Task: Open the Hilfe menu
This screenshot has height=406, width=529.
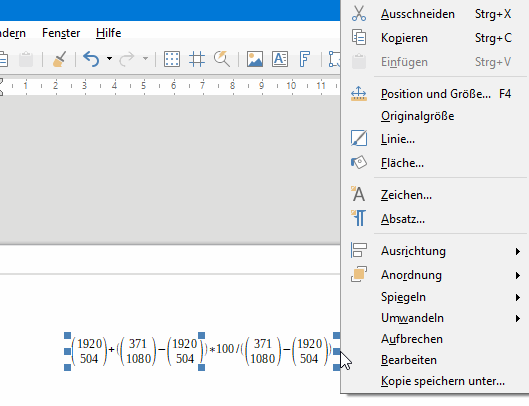Action: tap(108, 33)
